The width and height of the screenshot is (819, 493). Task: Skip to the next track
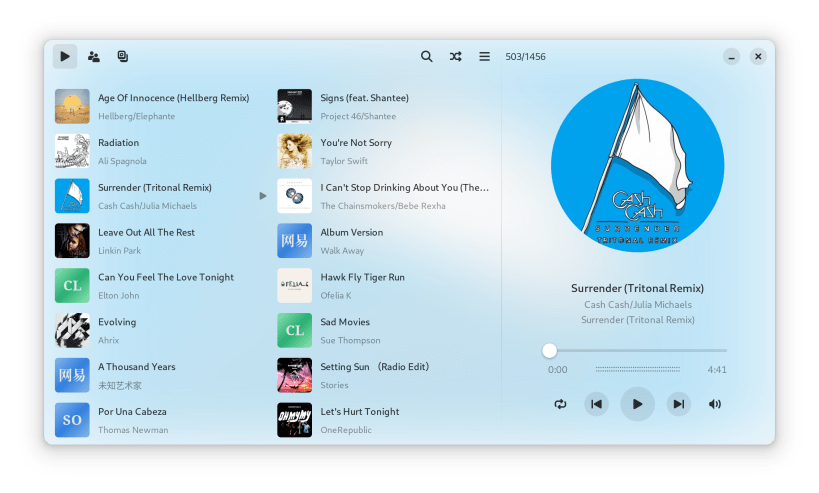pyautogui.click(x=678, y=404)
